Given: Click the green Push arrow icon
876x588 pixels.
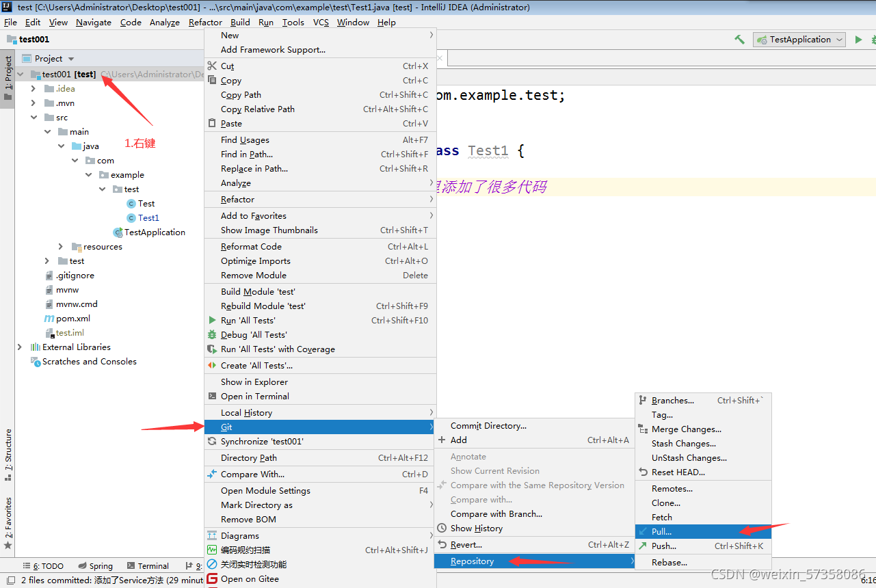Looking at the screenshot, I should coord(642,546).
